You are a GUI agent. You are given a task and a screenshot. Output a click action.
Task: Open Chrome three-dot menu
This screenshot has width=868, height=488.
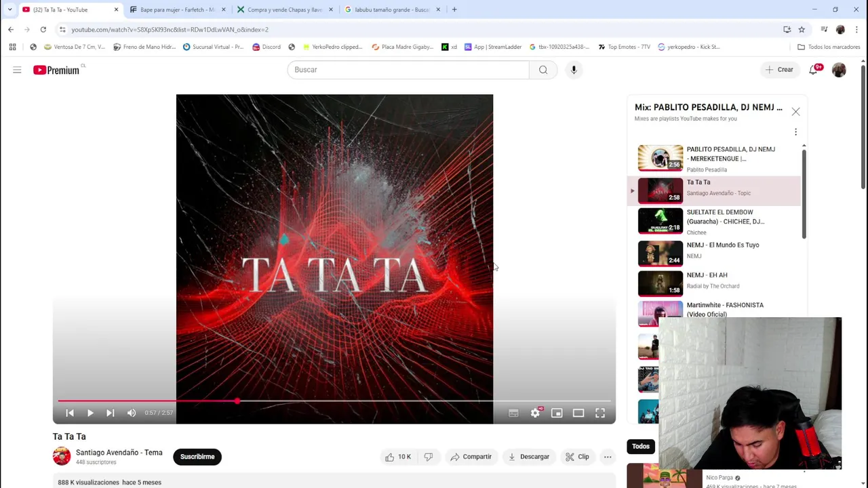click(x=857, y=29)
